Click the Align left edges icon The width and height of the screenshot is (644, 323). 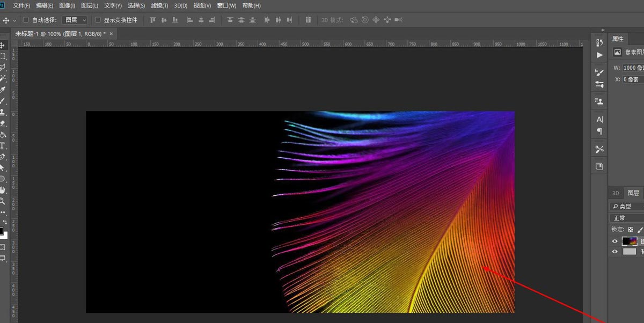coord(190,20)
